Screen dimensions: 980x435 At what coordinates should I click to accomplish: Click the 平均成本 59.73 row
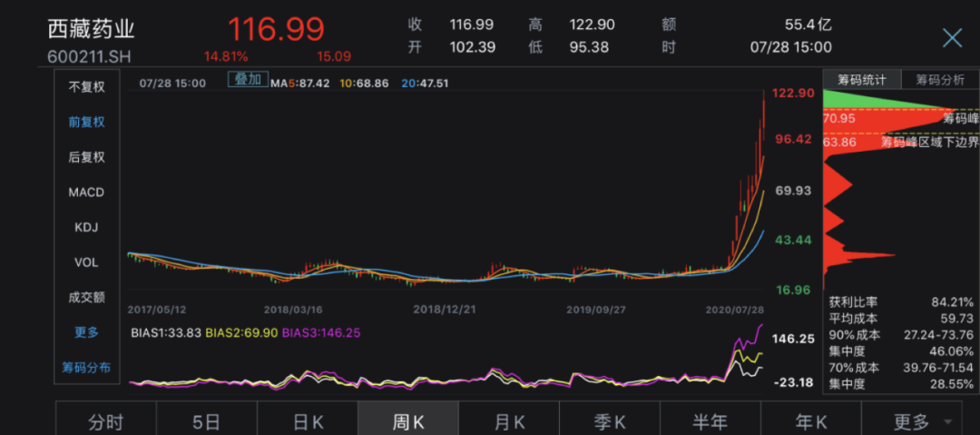pos(901,319)
